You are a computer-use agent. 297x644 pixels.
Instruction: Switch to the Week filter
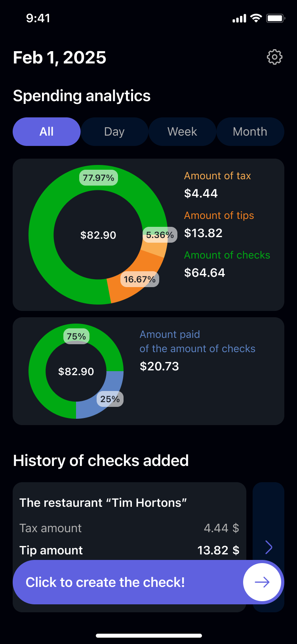tap(182, 132)
